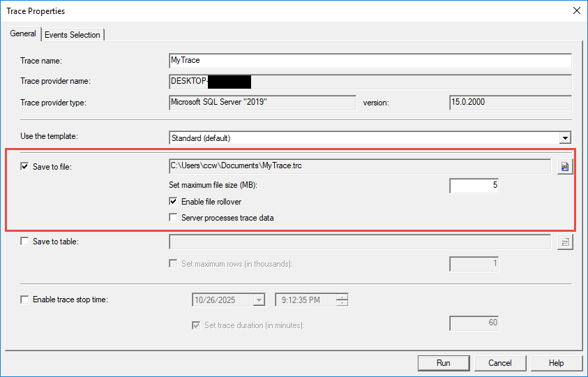The width and height of the screenshot is (588, 377).
Task: Toggle Set trace duration (in minutes) checkbox
Action: 196,325
